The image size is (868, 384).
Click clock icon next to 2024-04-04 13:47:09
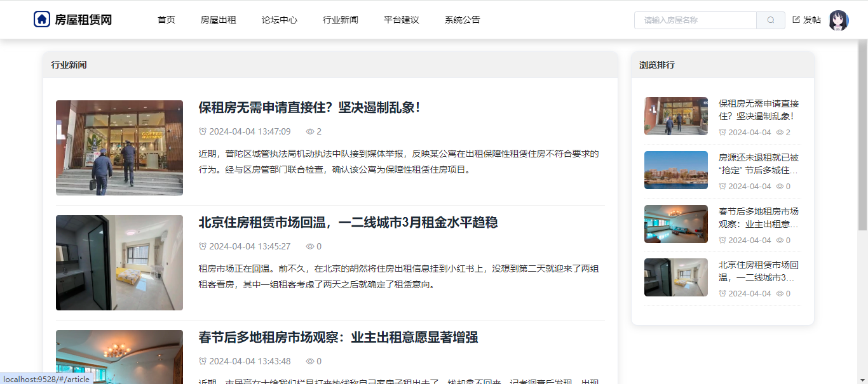(x=203, y=131)
